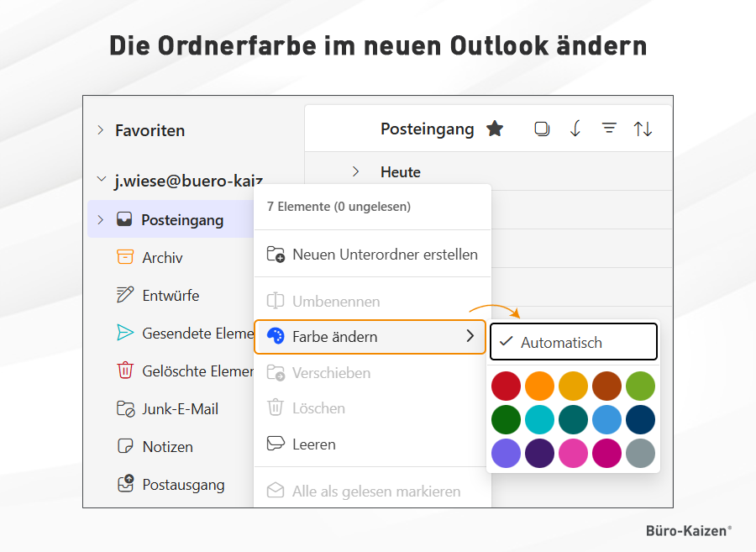756x552 pixels.
Task: Click the sort up-down arrows icon
Action: 643,129
